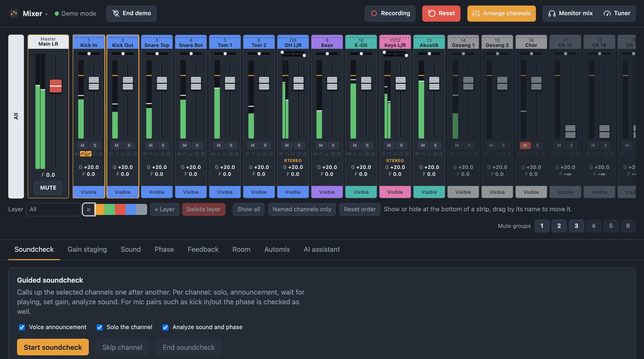Uncheck Solo the channel option
The image size is (644, 359).
pos(99,327)
